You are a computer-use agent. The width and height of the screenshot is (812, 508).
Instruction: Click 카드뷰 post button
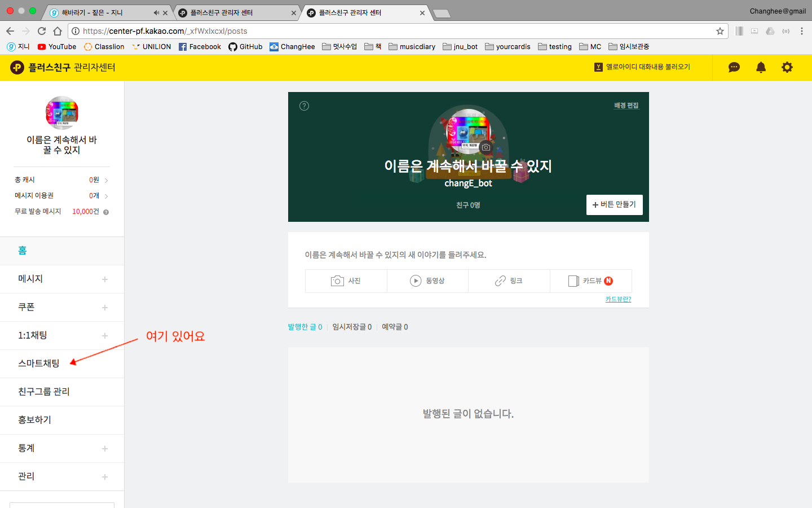coord(591,281)
